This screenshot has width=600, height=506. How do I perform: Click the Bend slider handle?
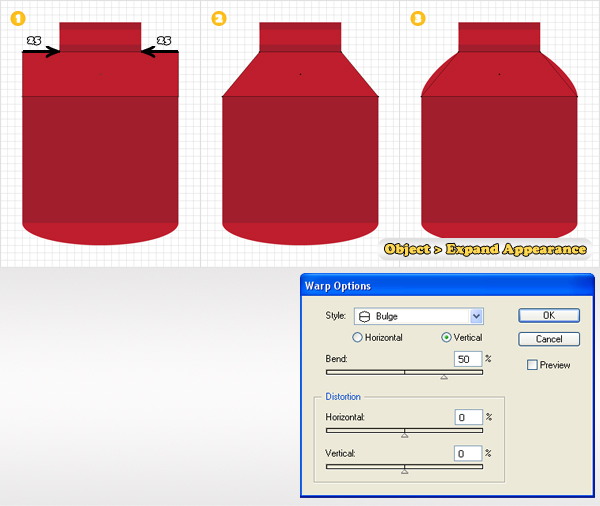coord(444,377)
